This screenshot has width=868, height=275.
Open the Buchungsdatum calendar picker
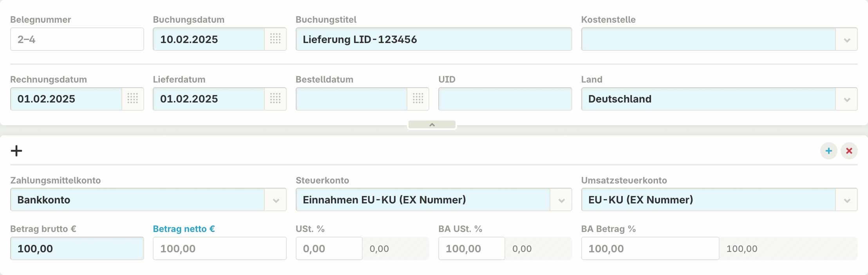coord(277,39)
